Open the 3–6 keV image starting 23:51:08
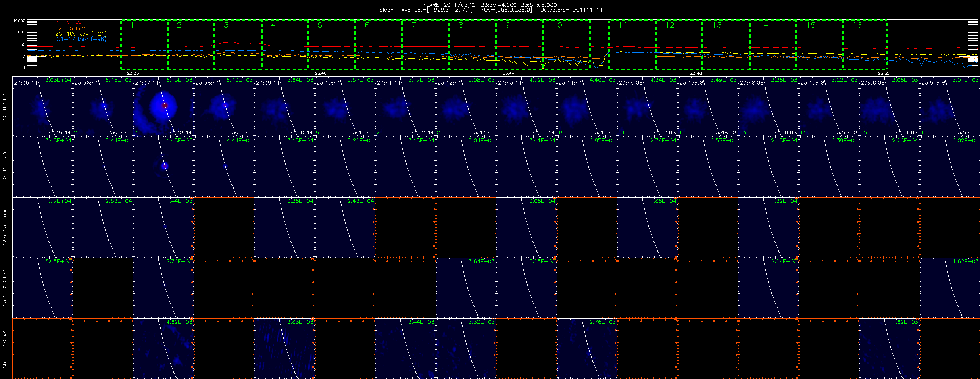 tap(950, 106)
